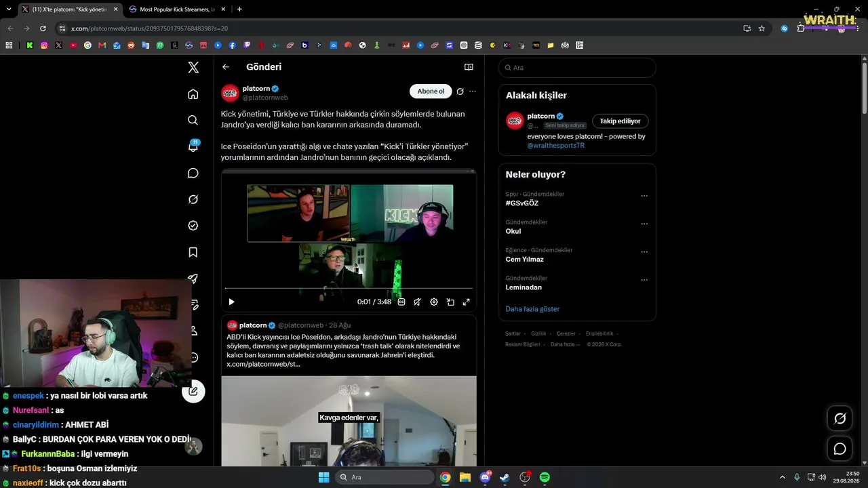Enter fullscreen video mode
Viewport: 868px width, 488px height.
[467, 302]
